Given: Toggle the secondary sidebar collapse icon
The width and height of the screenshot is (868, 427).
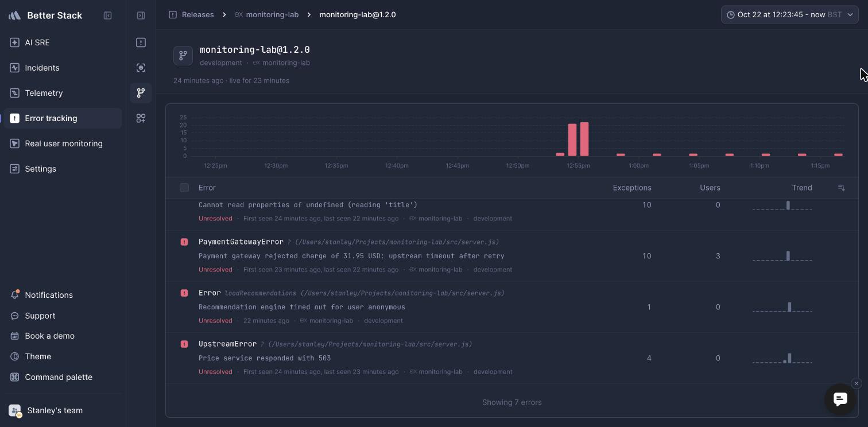Looking at the screenshot, I should 141,15.
